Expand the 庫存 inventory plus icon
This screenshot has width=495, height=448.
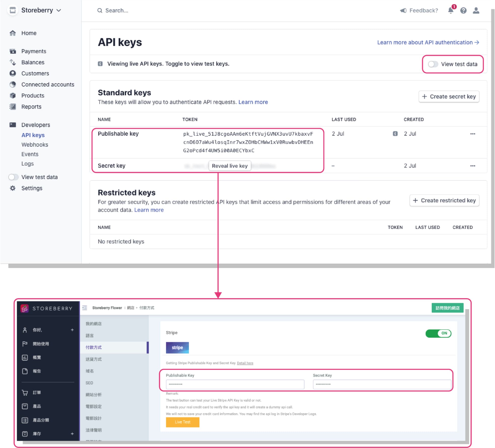pyautogui.click(x=72, y=434)
